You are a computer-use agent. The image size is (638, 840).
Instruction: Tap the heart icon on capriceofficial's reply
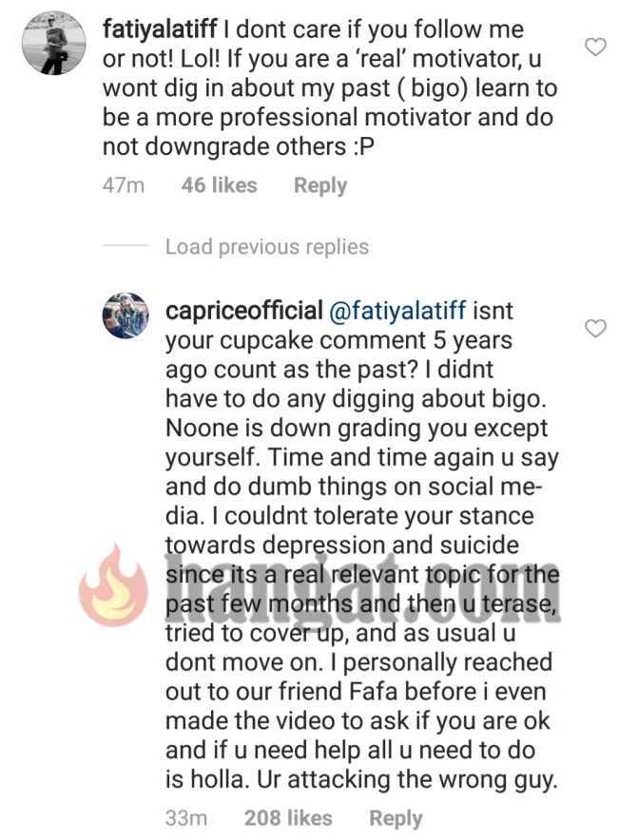595,329
